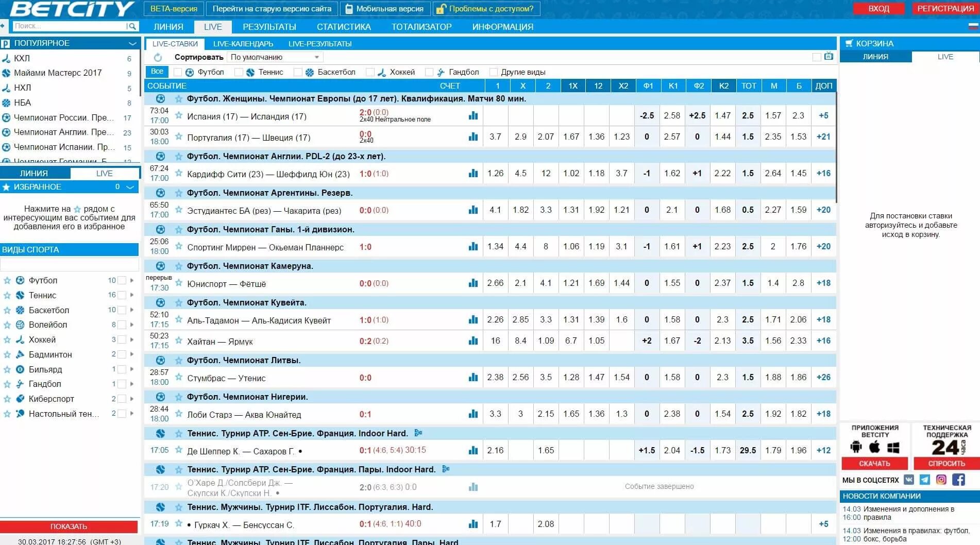
Task: Click the Android app icon
Action: pos(856,447)
